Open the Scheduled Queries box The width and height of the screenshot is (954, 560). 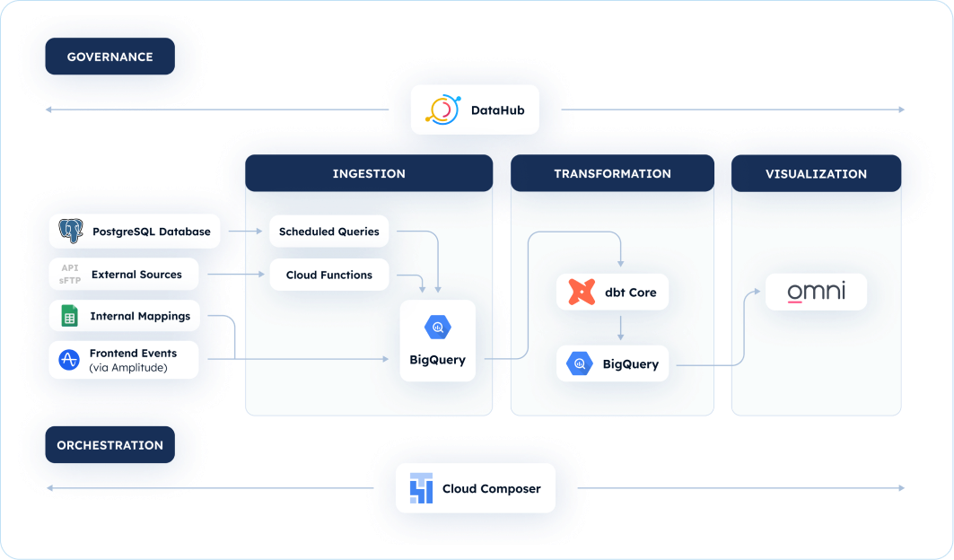pos(329,232)
